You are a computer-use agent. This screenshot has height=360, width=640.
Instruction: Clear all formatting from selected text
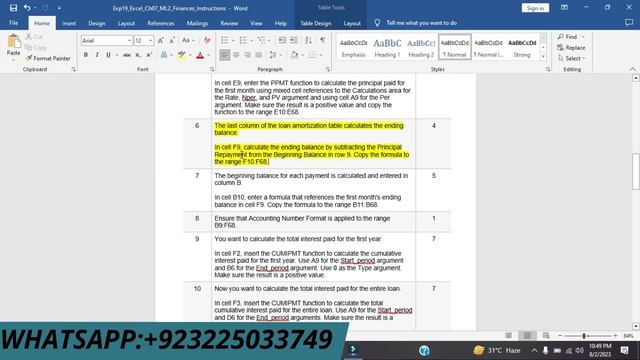(x=207, y=40)
